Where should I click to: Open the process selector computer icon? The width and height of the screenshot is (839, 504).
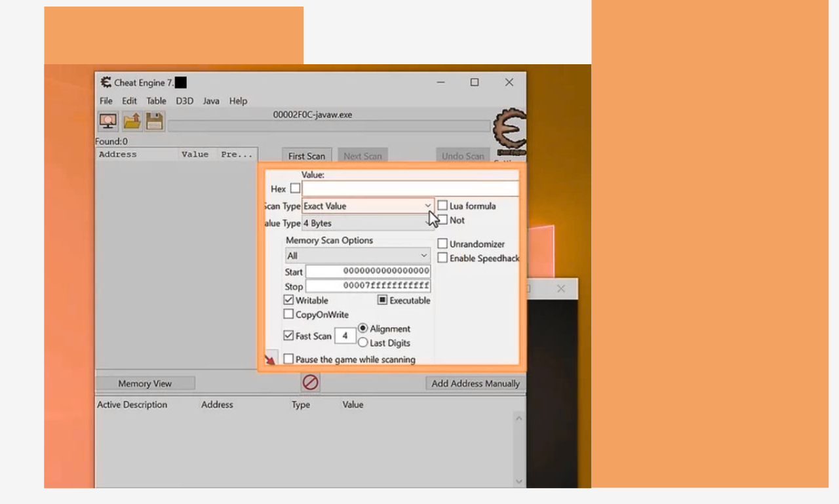(x=108, y=121)
